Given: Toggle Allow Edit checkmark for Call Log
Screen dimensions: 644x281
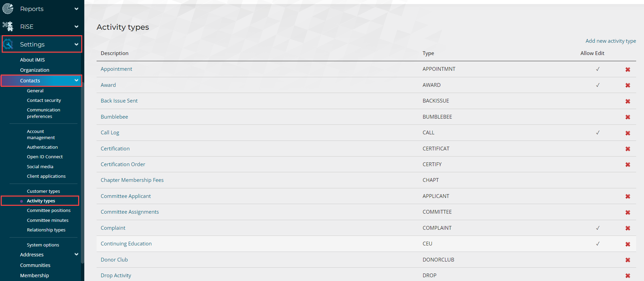Looking at the screenshot, I should tap(598, 133).
